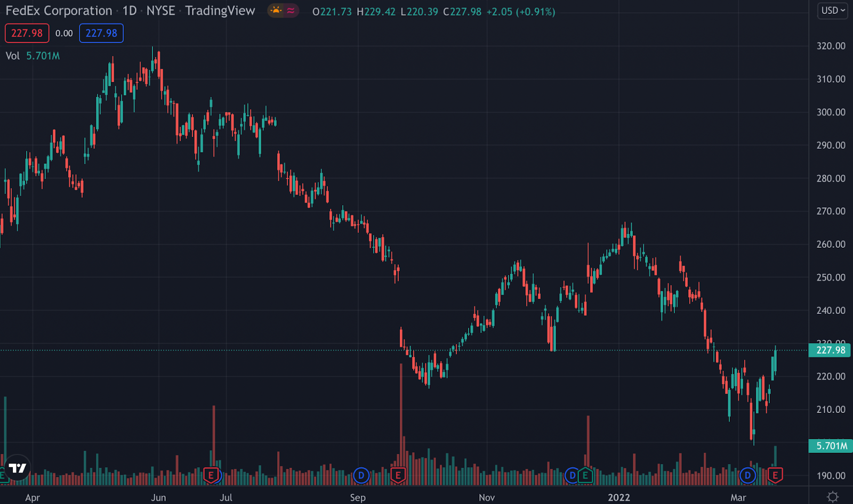The width and height of the screenshot is (853, 504).
Task: Click the red sell price 227.98 button
Action: coord(27,33)
